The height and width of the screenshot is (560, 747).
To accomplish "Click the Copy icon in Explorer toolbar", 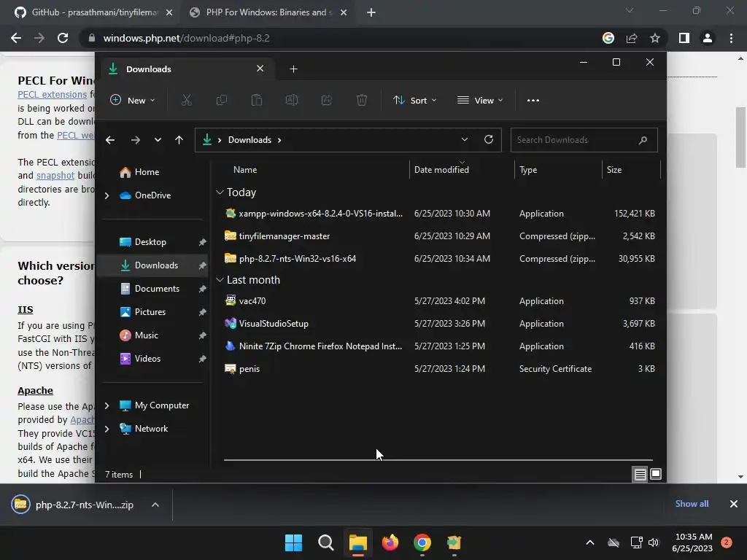I will click(222, 100).
